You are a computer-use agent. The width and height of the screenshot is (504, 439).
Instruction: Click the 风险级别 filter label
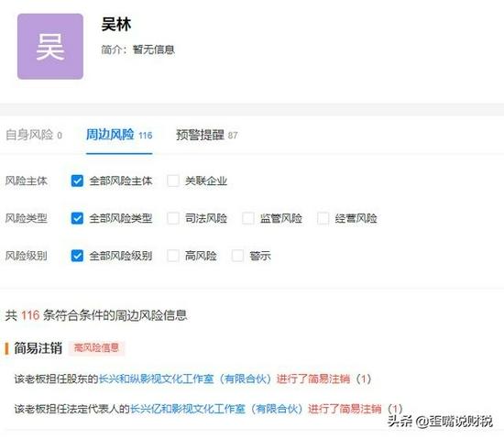[27, 256]
